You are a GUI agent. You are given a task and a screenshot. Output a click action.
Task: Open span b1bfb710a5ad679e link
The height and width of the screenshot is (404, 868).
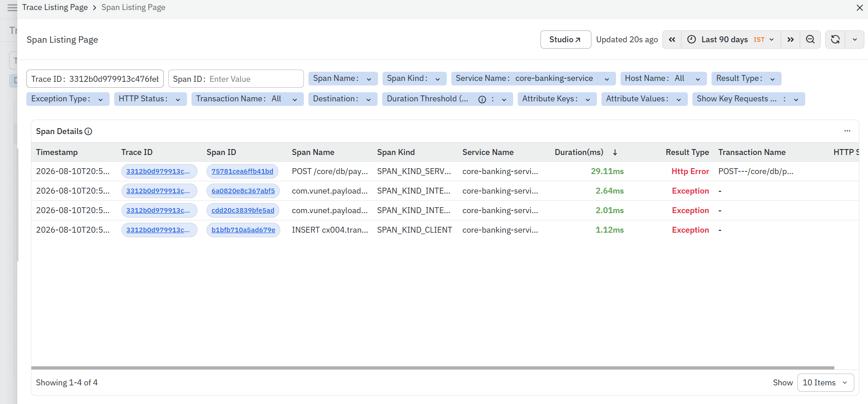243,230
